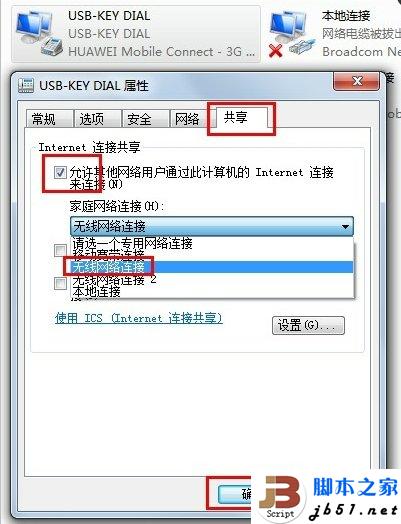The width and height of the screenshot is (401, 524).
Task: Click the red X disconnected status icon
Action: click(276, 51)
